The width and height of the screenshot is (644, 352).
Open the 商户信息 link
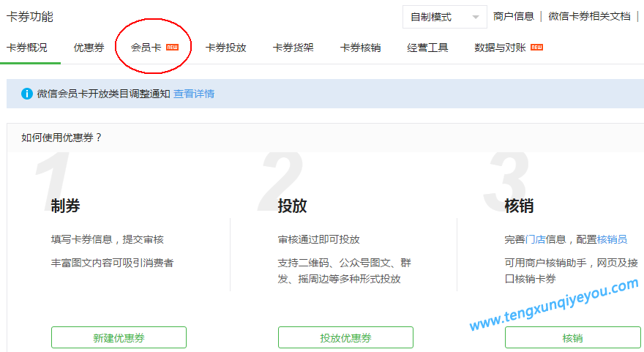[x=514, y=16]
